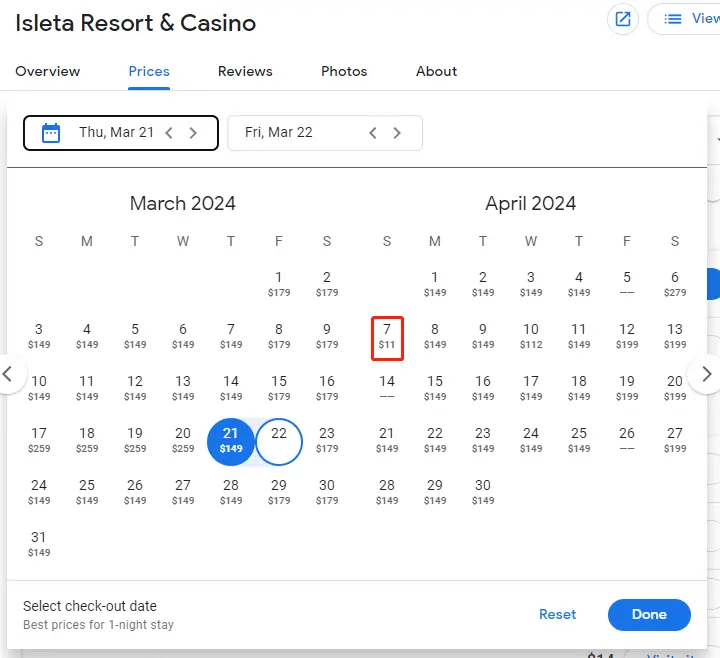
Task: Advance check-in date with next arrow
Action: coord(193,133)
